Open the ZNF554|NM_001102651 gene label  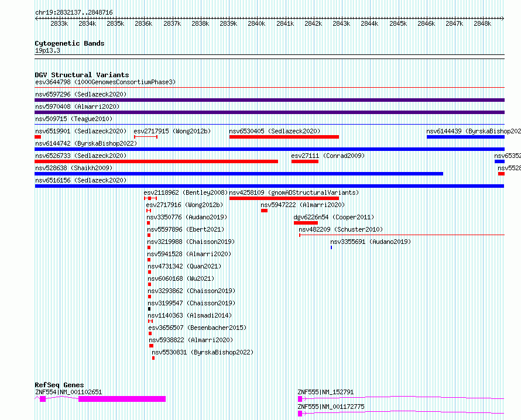[x=68, y=392]
